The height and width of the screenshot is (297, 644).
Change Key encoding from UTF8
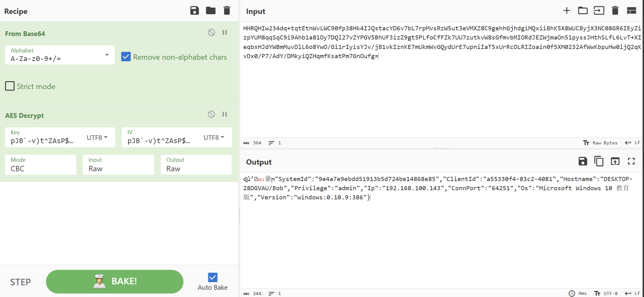pyautogui.click(x=97, y=137)
